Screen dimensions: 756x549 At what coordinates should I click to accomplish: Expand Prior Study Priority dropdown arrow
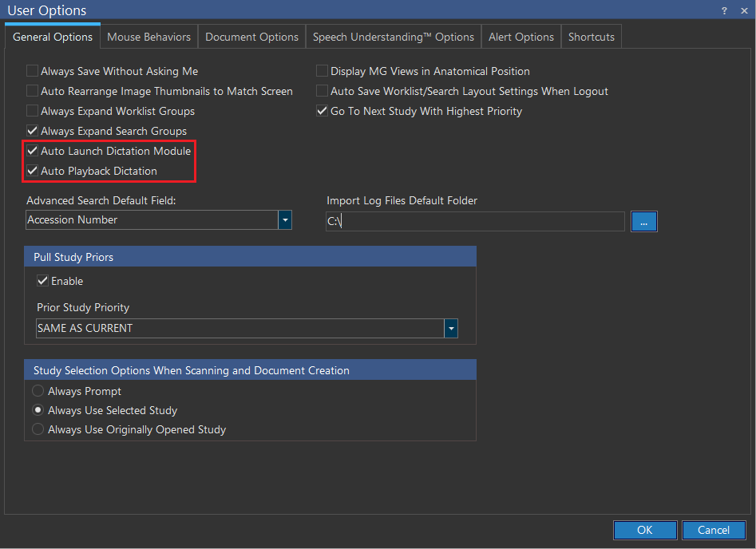[451, 329]
